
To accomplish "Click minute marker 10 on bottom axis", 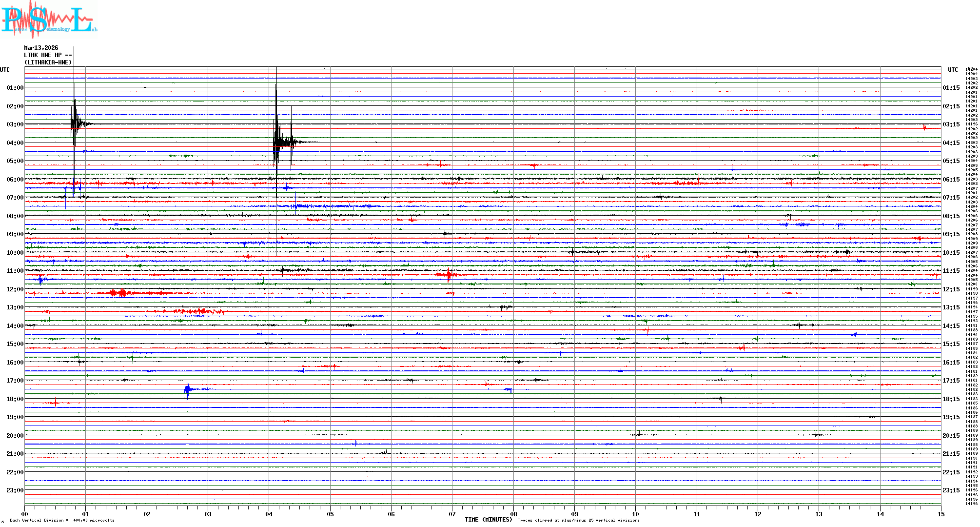I will pos(635,514).
